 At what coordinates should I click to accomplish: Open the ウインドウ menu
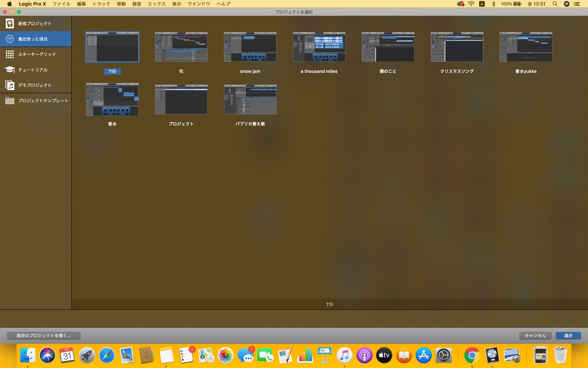coord(199,4)
